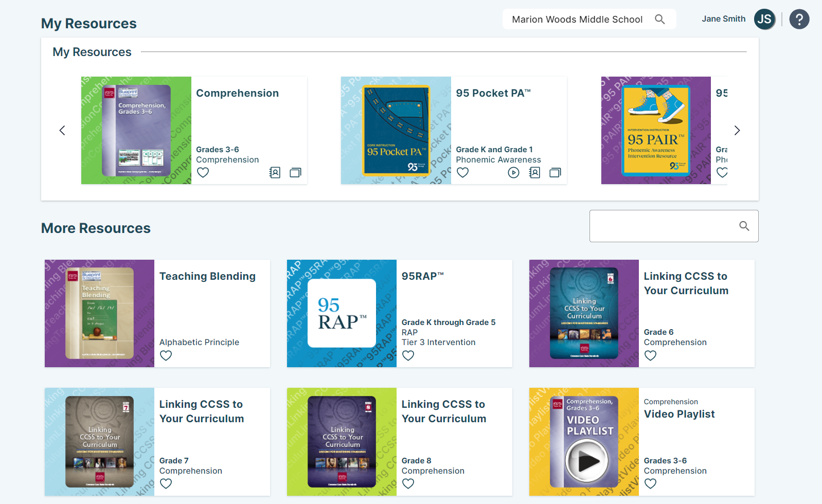The width and height of the screenshot is (822, 504).
Task: Open cards icon on 95 Pocket PA card
Action: point(555,173)
